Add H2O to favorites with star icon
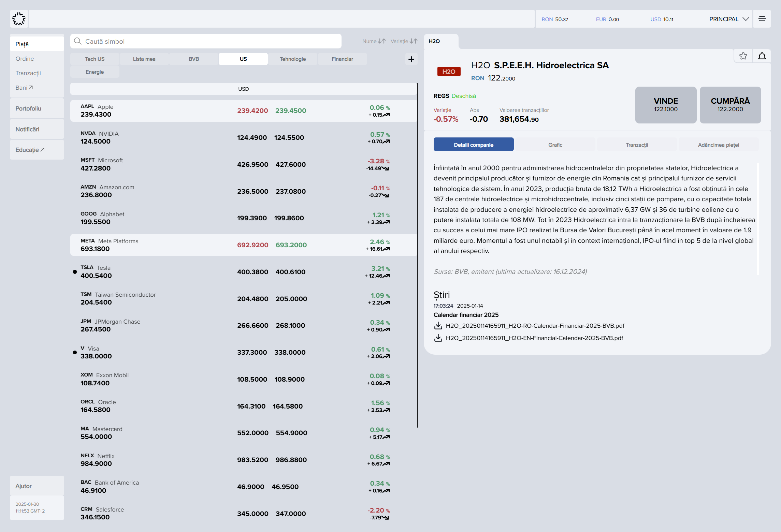781x532 pixels. [x=743, y=56]
